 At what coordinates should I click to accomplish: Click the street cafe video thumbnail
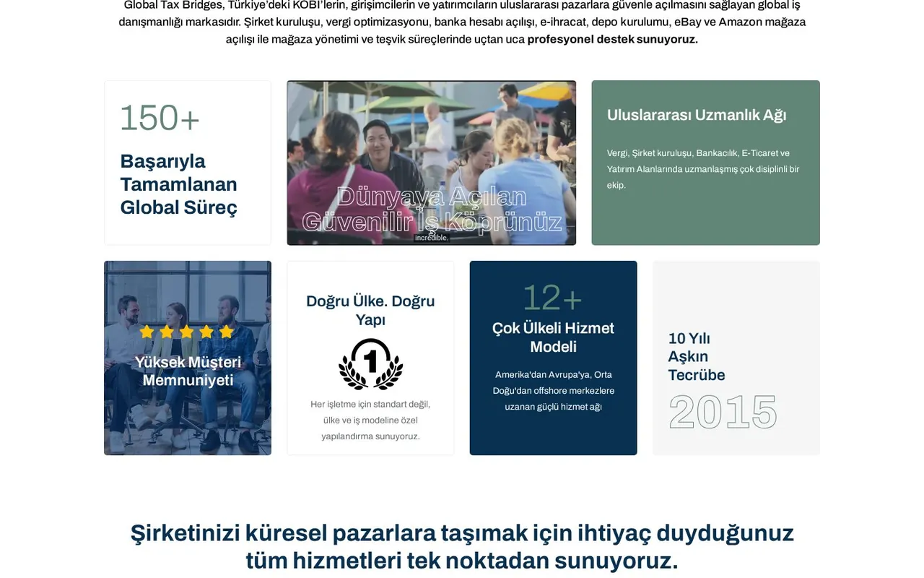432,163
